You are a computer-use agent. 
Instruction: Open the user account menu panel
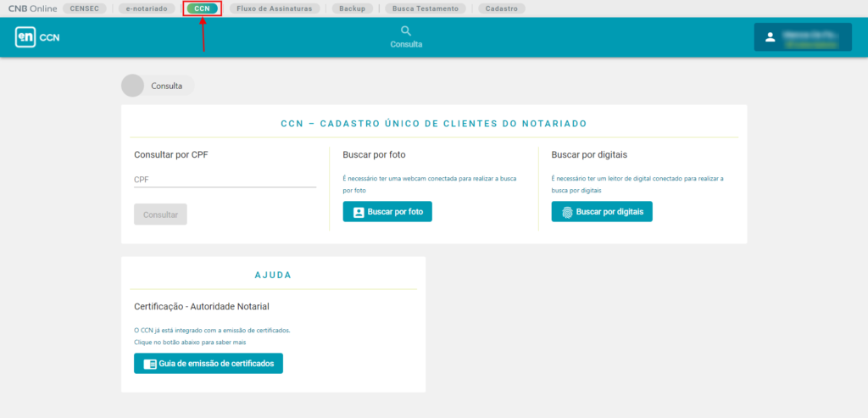click(x=814, y=37)
